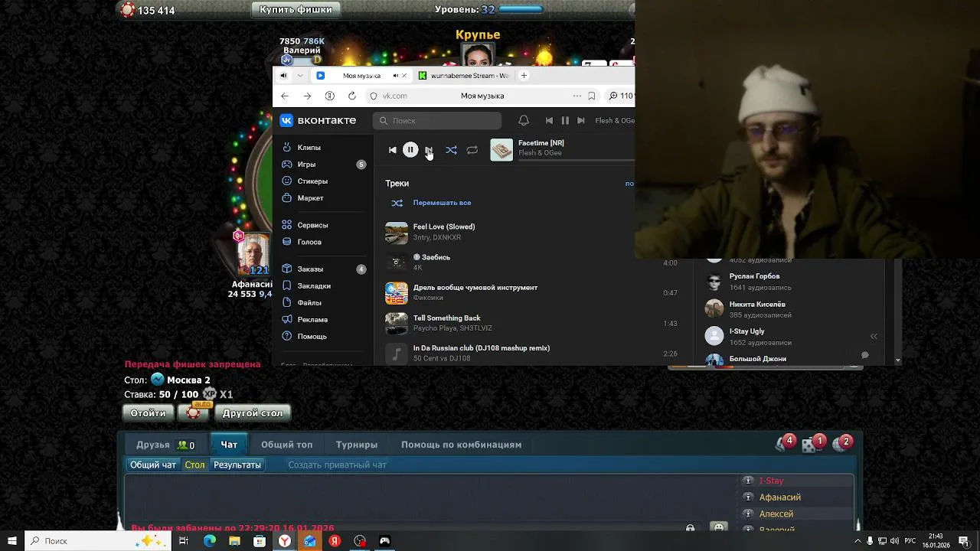Open Файлы in VK sidebar
This screenshot has height=551, width=980.
pyautogui.click(x=309, y=303)
